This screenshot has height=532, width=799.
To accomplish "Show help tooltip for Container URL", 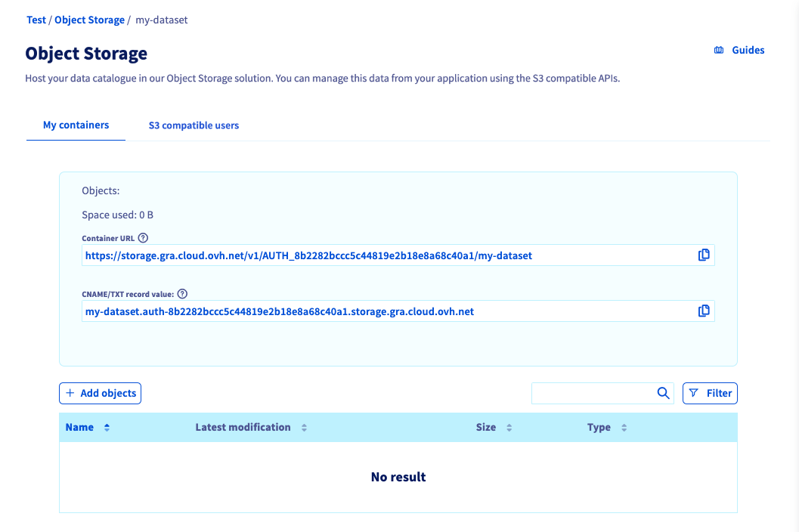I will [x=144, y=238].
